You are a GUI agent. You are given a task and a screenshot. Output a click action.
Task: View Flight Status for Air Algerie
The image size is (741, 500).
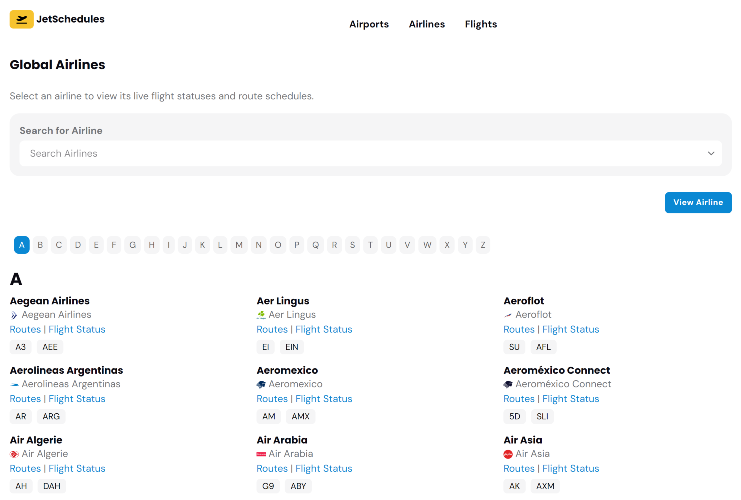coord(77,469)
